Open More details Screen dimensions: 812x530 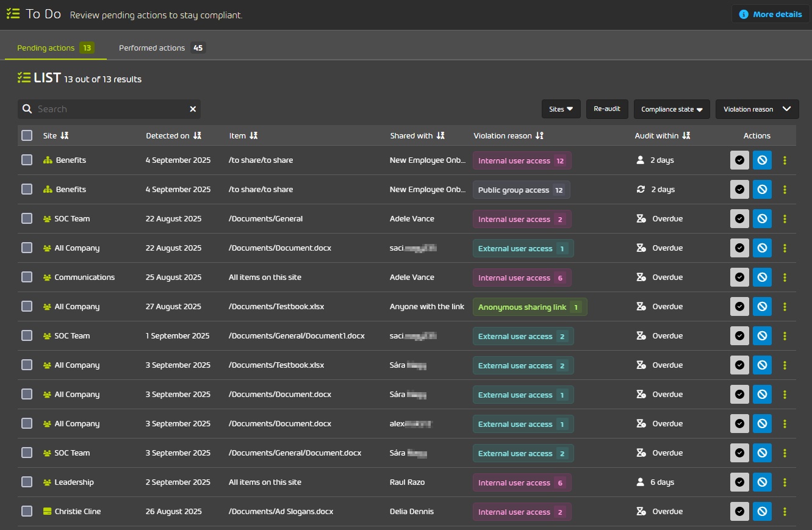(771, 13)
